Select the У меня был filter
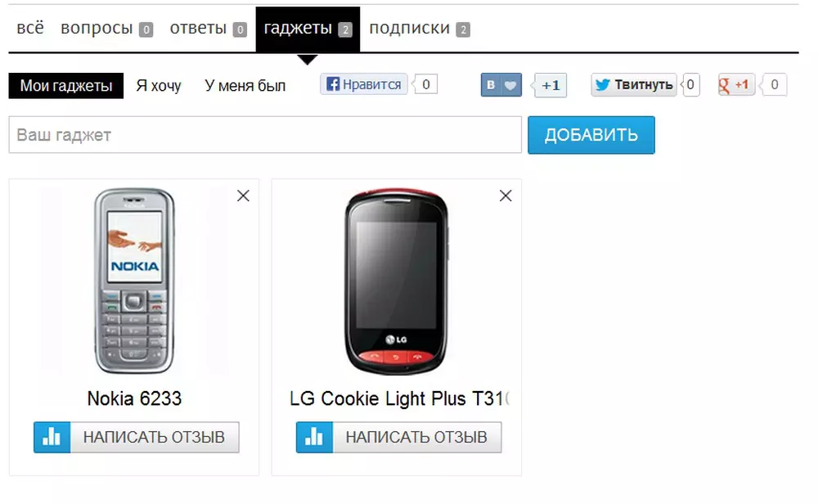Image resolution: width=818 pixels, height=504 pixels. point(245,86)
